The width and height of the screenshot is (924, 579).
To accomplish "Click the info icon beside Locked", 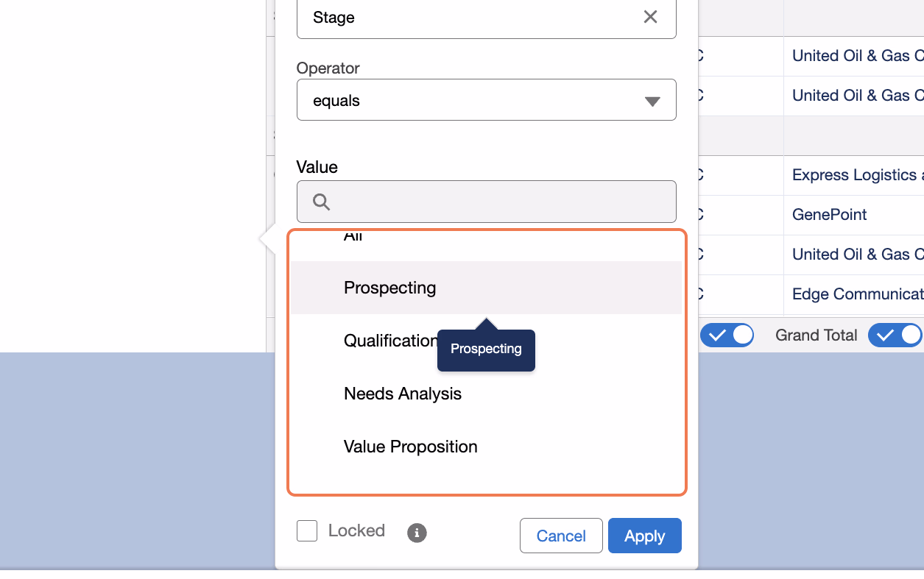I will click(x=417, y=532).
